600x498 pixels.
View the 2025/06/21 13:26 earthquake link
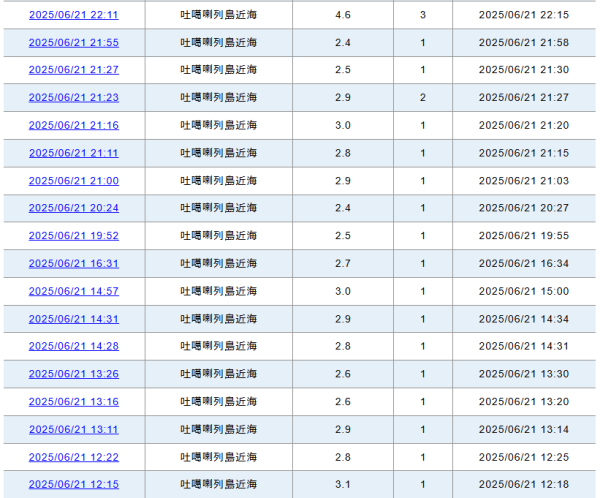(73, 374)
